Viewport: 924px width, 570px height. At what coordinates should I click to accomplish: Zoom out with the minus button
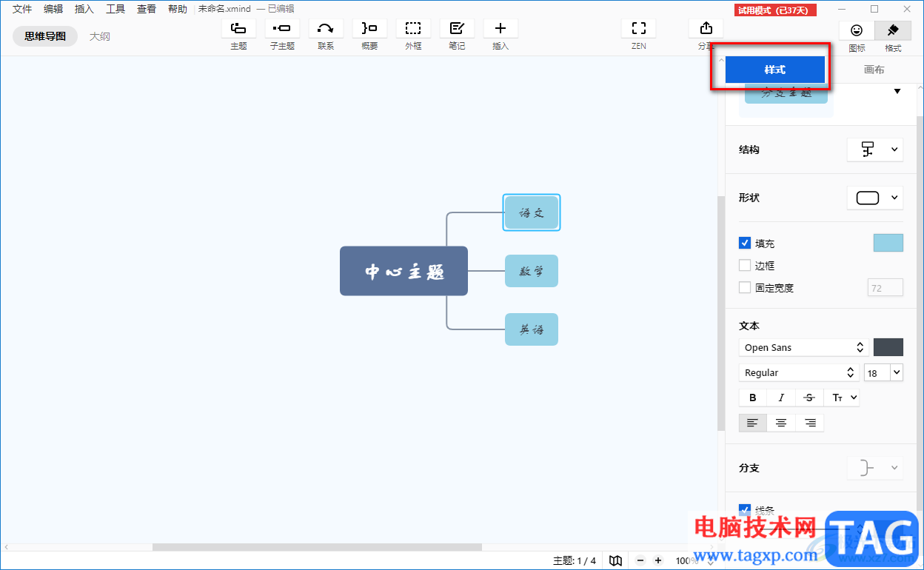click(640, 560)
